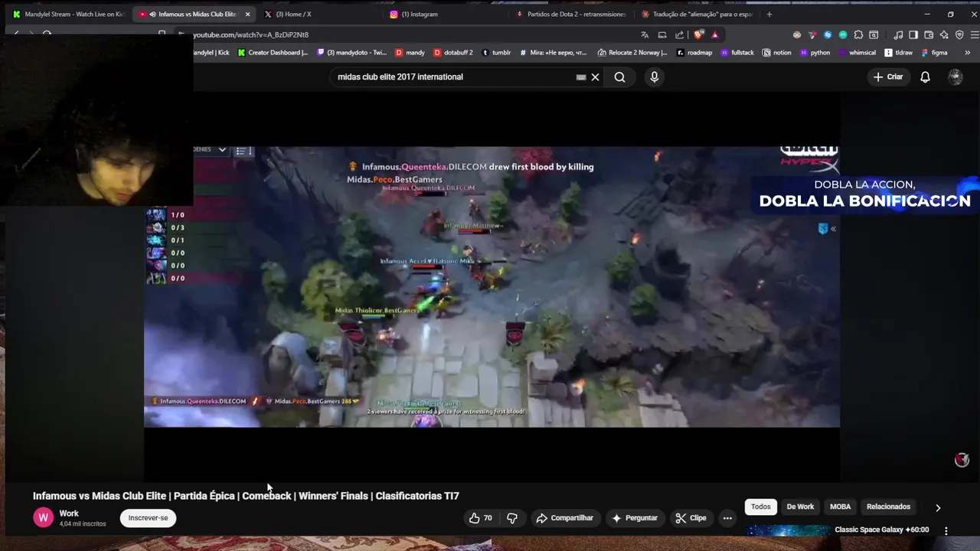Open the python bookmark
This screenshot has width=980, height=551.
click(x=815, y=53)
